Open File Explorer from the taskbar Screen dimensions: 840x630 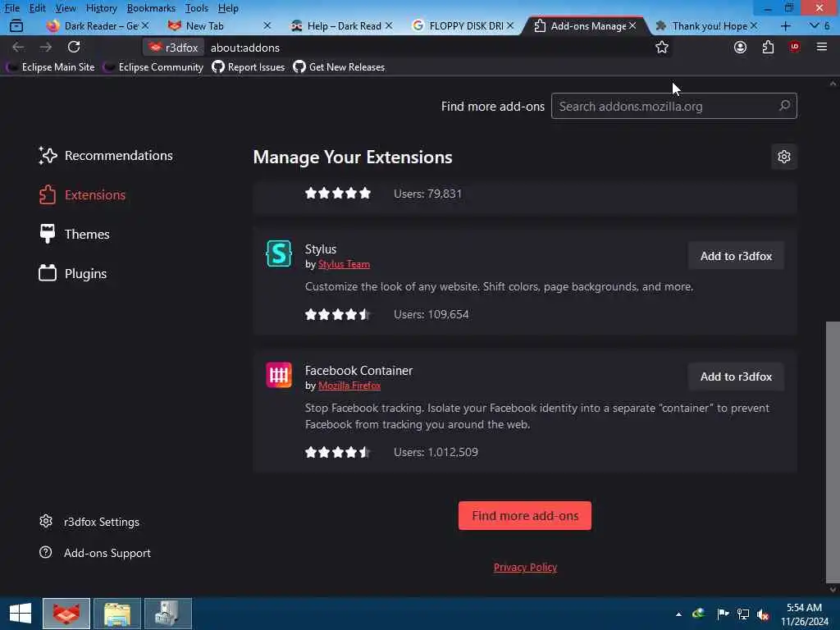117,614
